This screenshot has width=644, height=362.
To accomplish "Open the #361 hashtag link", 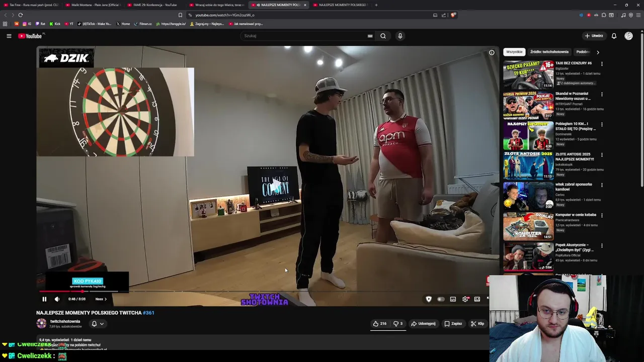I will [x=148, y=313].
